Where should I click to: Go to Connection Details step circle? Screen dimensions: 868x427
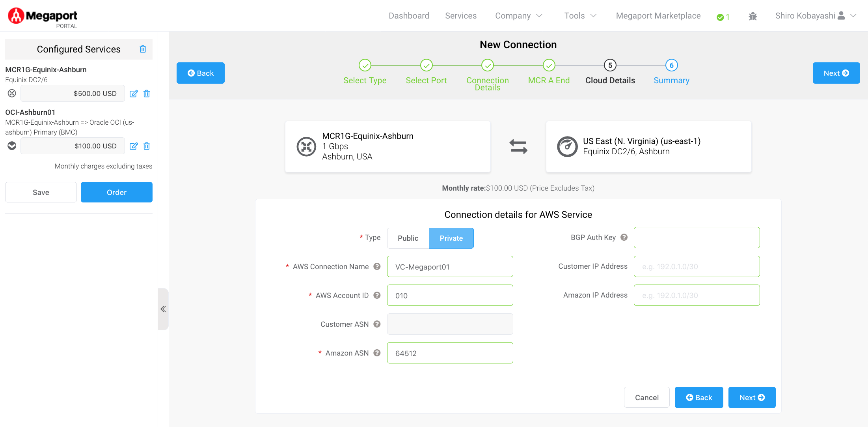pyautogui.click(x=488, y=65)
